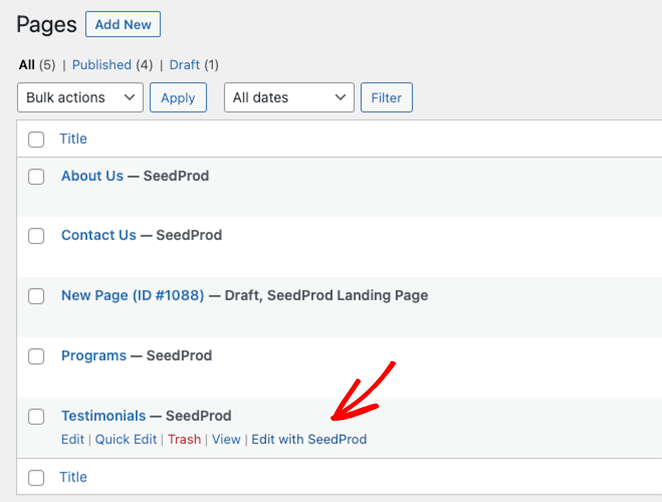The image size is (662, 502).
Task: Toggle the select-all checkbox in footer
Action: click(x=36, y=478)
